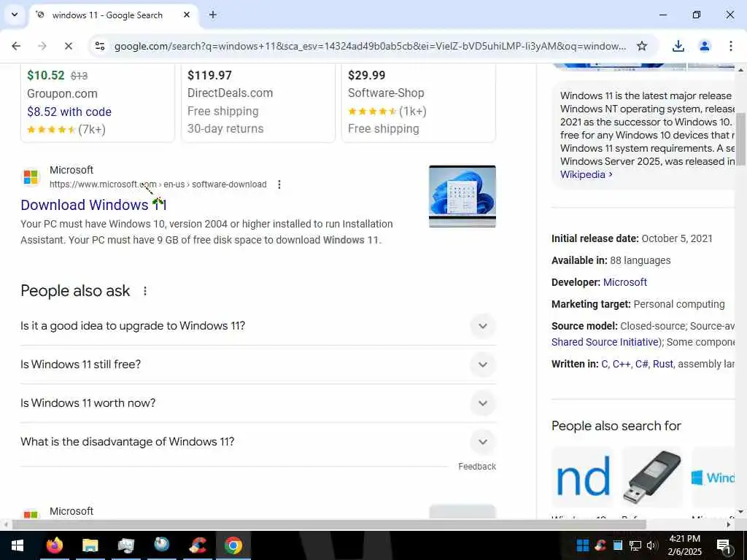Click the address bar URL
Screen dimensions: 747x560
[370, 46]
